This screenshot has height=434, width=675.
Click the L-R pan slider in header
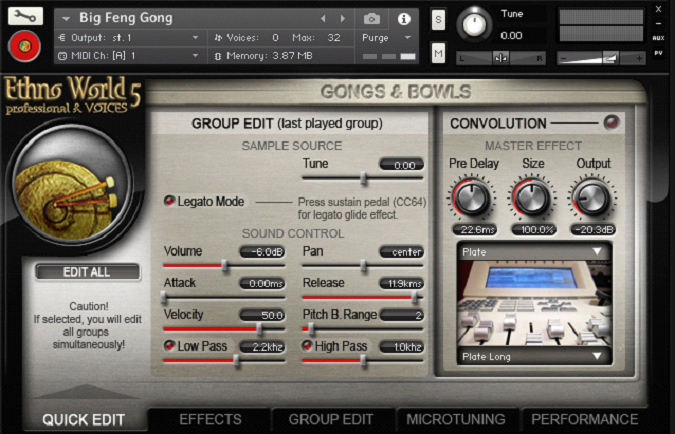pos(501,58)
